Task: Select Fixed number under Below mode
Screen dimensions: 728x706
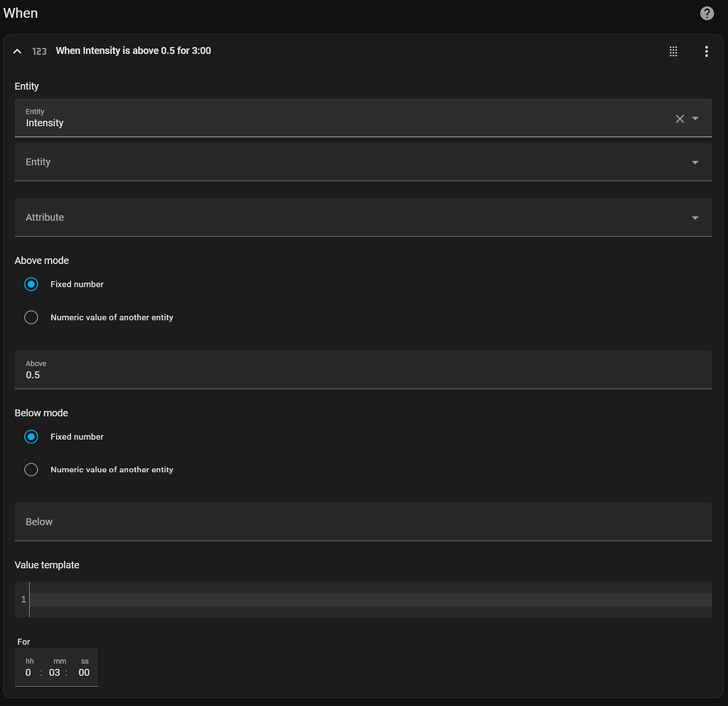Action: pyautogui.click(x=31, y=436)
